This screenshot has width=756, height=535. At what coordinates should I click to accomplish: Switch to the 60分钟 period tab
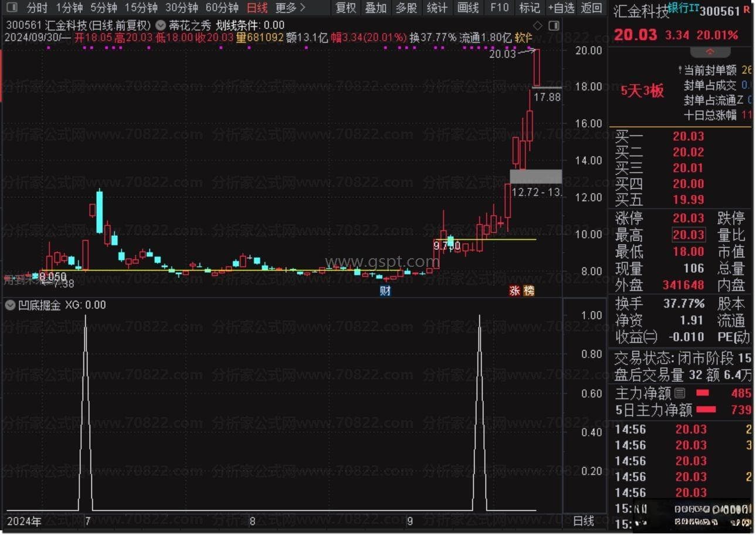click(222, 8)
